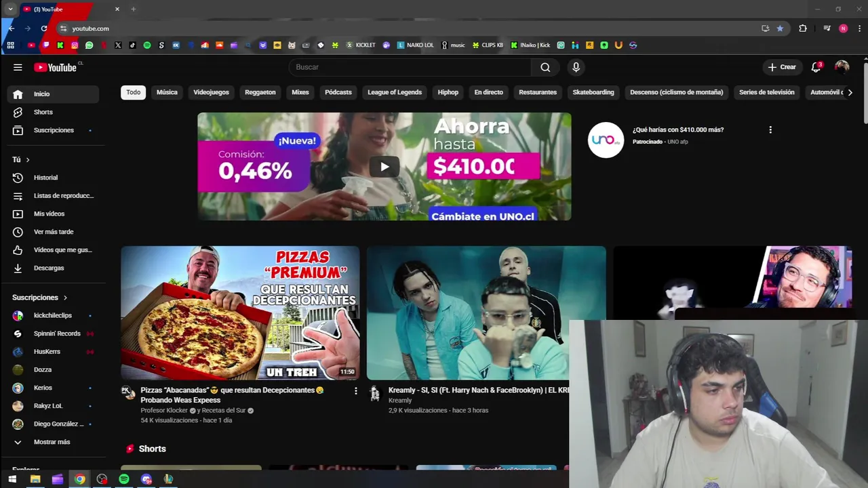Image resolution: width=868 pixels, height=488 pixels.
Task: Select the Música filter chip
Action: [167, 92]
